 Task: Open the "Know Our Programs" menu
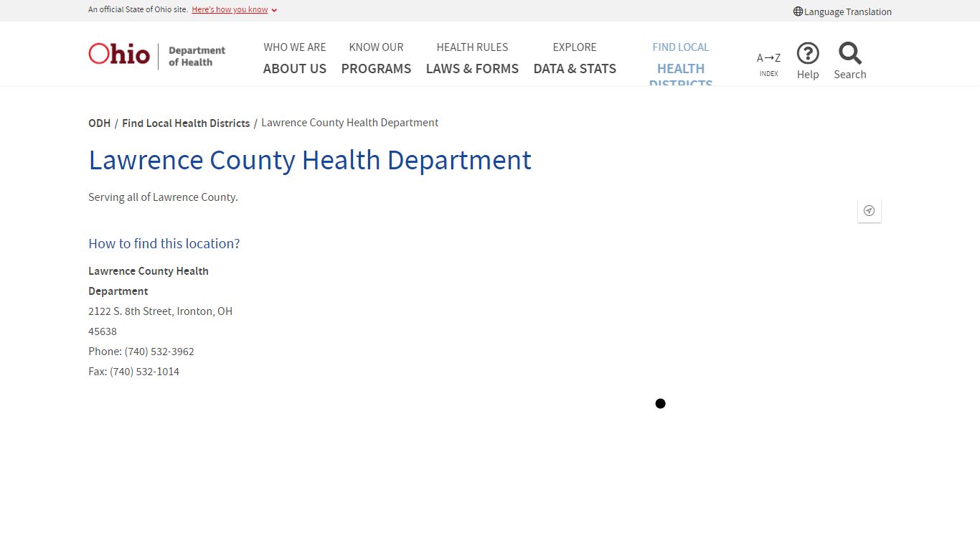pyautogui.click(x=376, y=57)
